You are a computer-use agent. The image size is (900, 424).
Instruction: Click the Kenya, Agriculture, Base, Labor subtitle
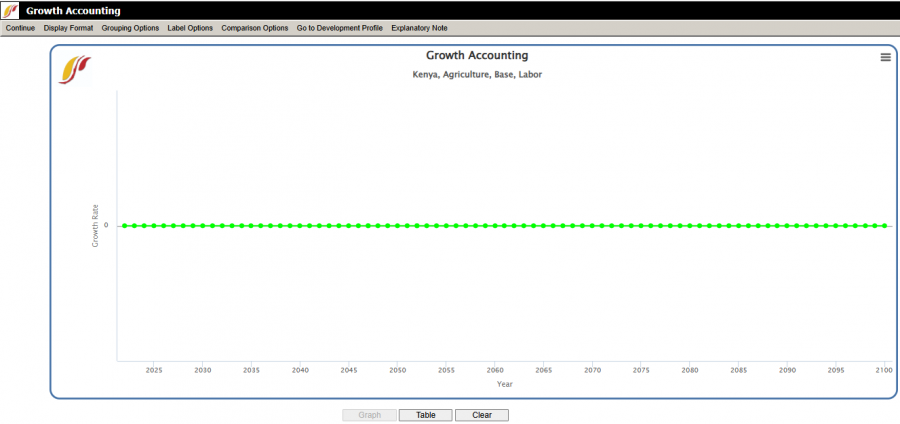(x=477, y=75)
